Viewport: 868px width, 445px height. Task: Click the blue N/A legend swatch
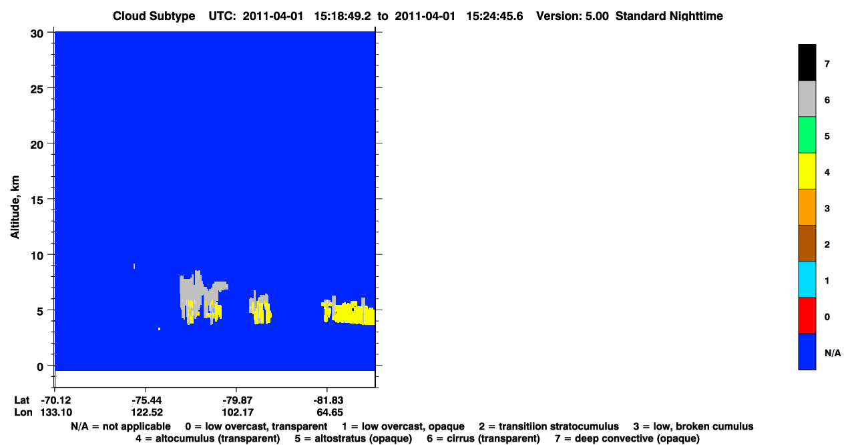[x=807, y=351]
